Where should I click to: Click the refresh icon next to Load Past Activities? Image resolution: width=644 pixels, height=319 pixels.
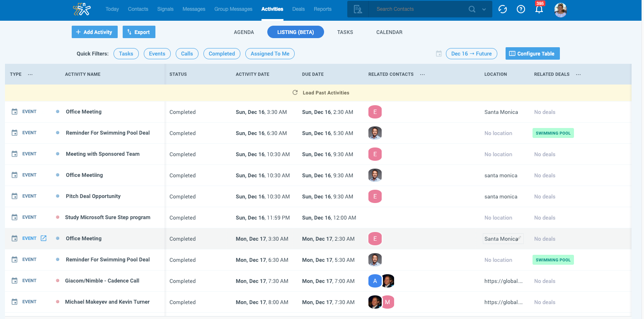tap(295, 92)
